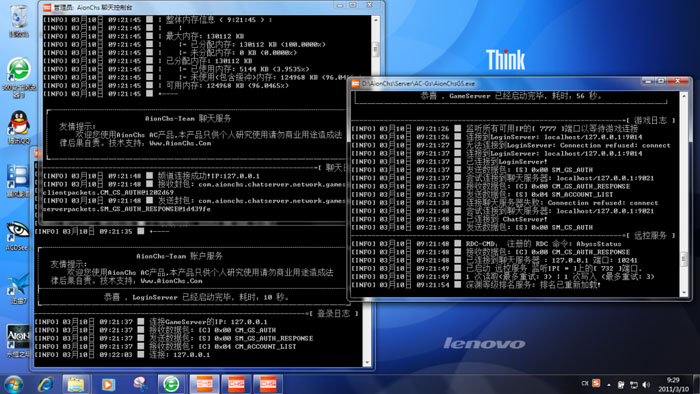Open the Tencent QQ penguin desktop icon
Screen dimensions: 700x394
tap(19, 127)
